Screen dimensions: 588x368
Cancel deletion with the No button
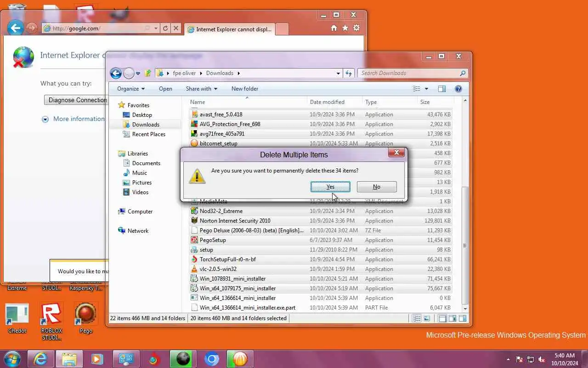tap(377, 187)
